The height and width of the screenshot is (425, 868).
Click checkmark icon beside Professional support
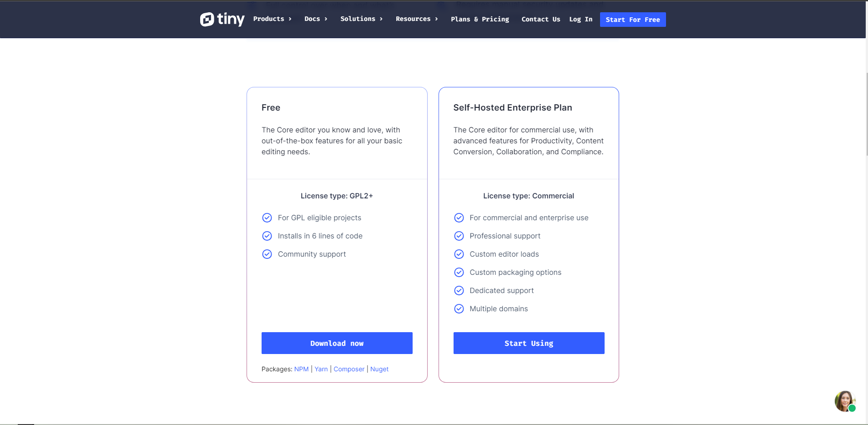[x=459, y=236]
